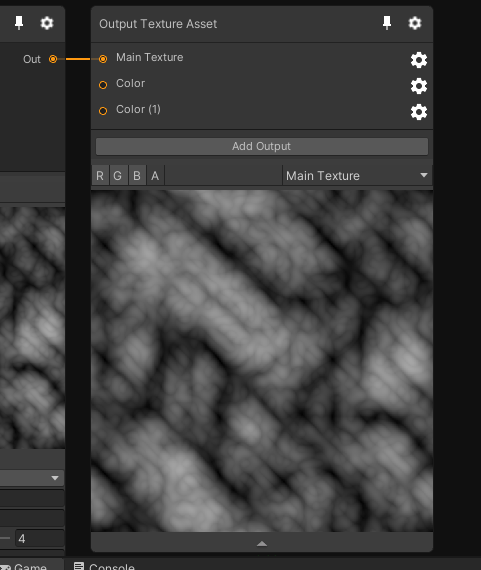Click the Output Texture Asset preview image
This screenshot has width=481, height=570.
(x=262, y=361)
